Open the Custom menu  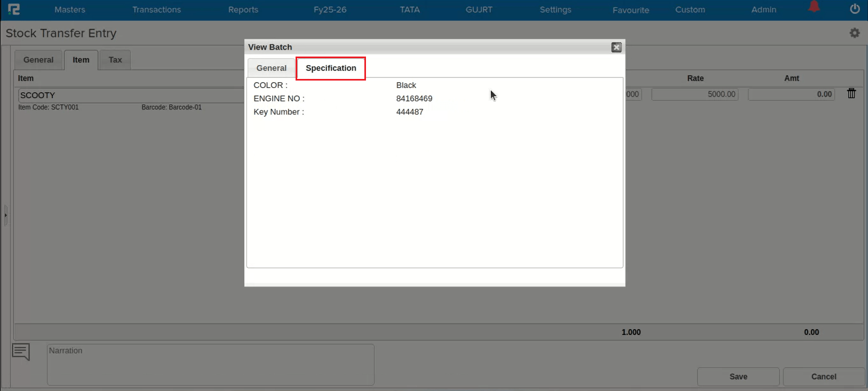click(x=690, y=10)
